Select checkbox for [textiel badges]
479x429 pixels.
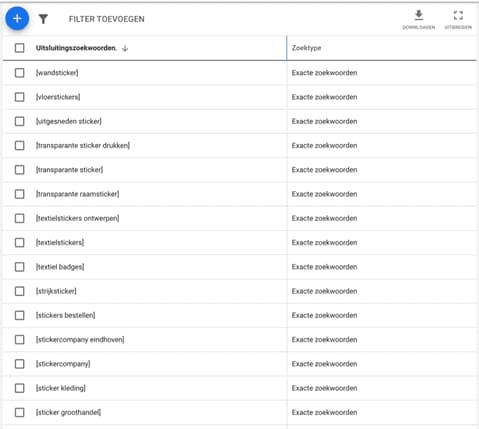click(20, 267)
